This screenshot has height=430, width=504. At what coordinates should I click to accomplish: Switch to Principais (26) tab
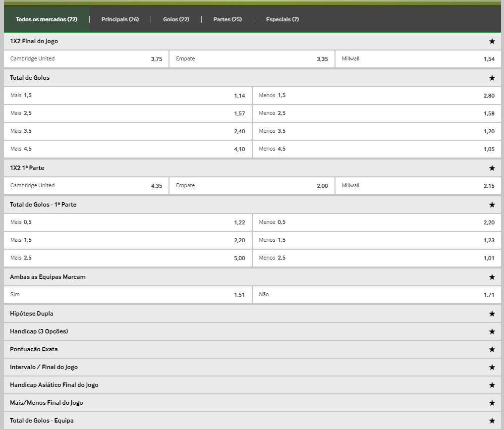tap(120, 19)
